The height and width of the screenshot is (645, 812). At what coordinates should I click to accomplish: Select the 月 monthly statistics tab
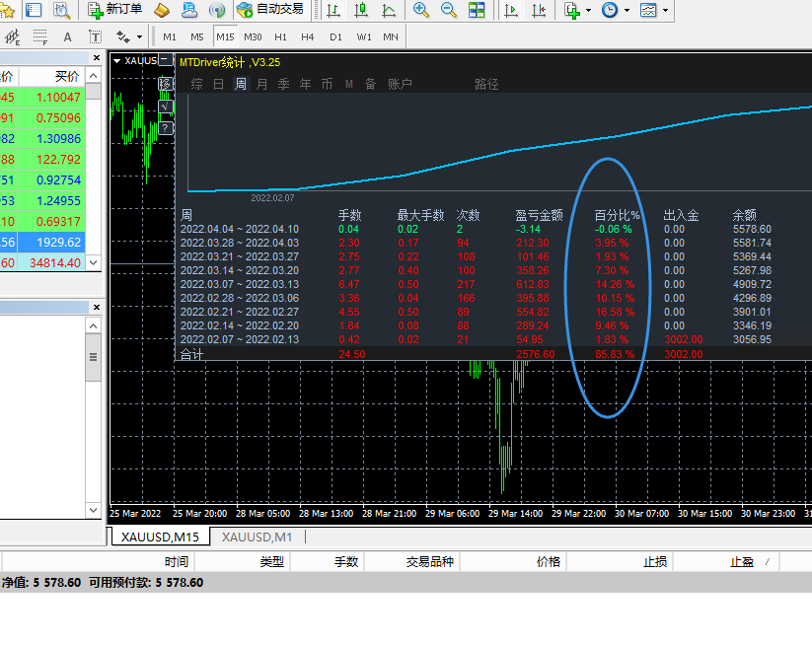(x=262, y=84)
